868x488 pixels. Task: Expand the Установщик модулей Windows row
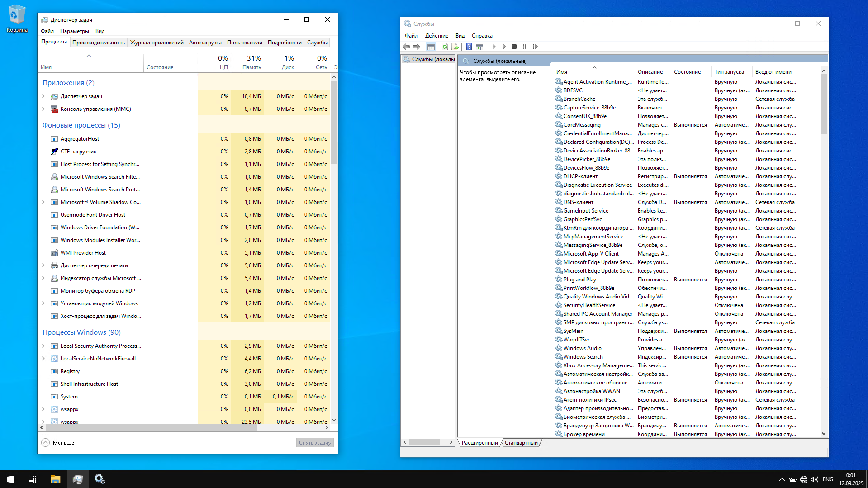pos(43,303)
